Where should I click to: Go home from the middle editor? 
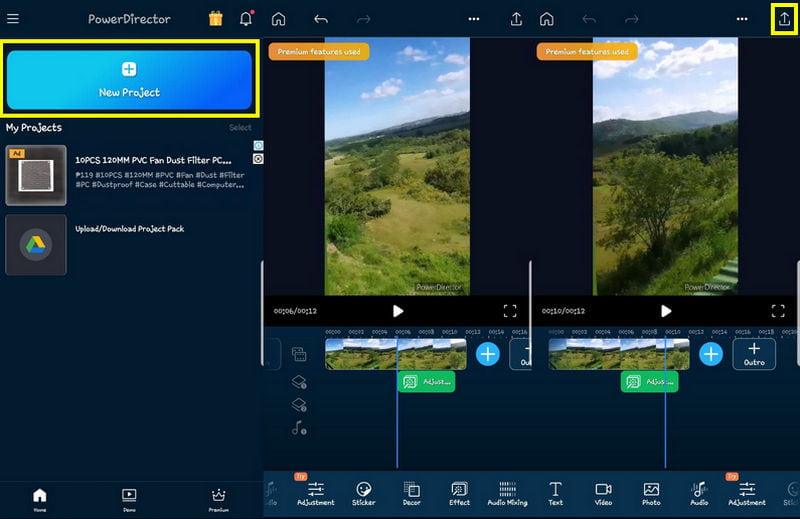coord(279,19)
